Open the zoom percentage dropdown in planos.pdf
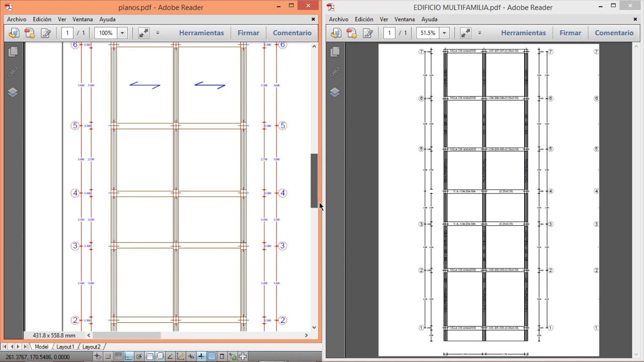The height and width of the screenshot is (362, 644). tap(122, 33)
